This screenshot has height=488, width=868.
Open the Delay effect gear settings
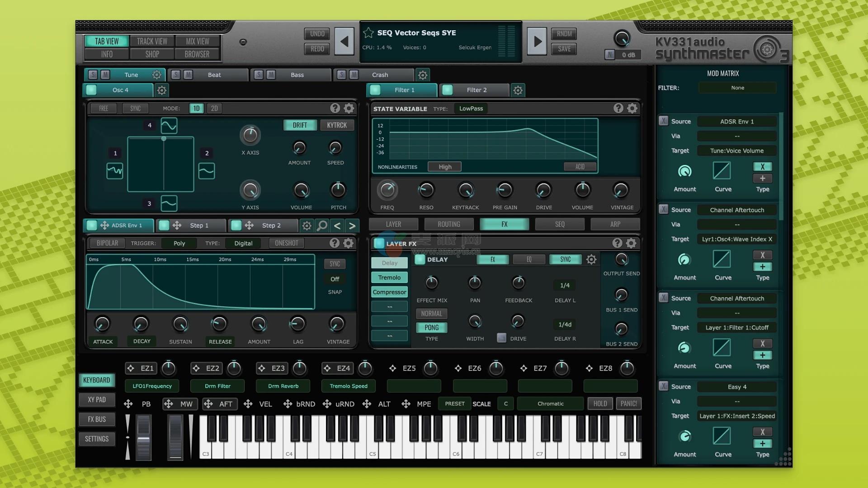point(591,259)
